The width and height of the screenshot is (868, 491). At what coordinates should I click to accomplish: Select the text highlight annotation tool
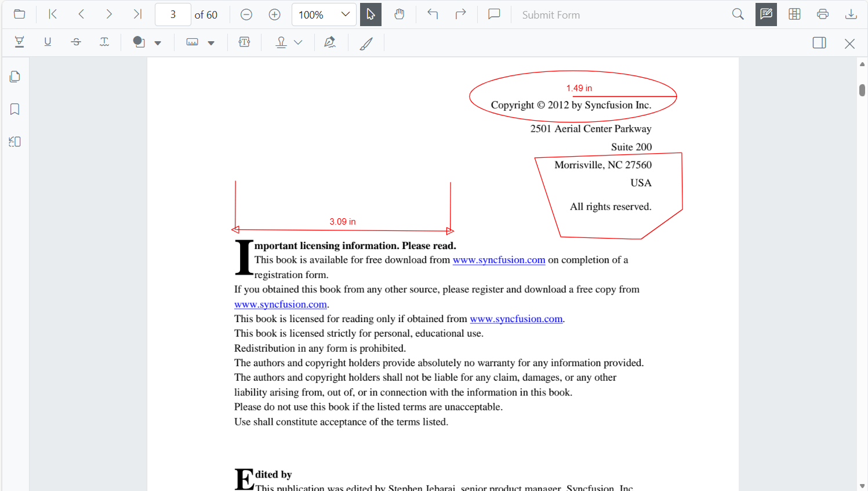(x=19, y=42)
